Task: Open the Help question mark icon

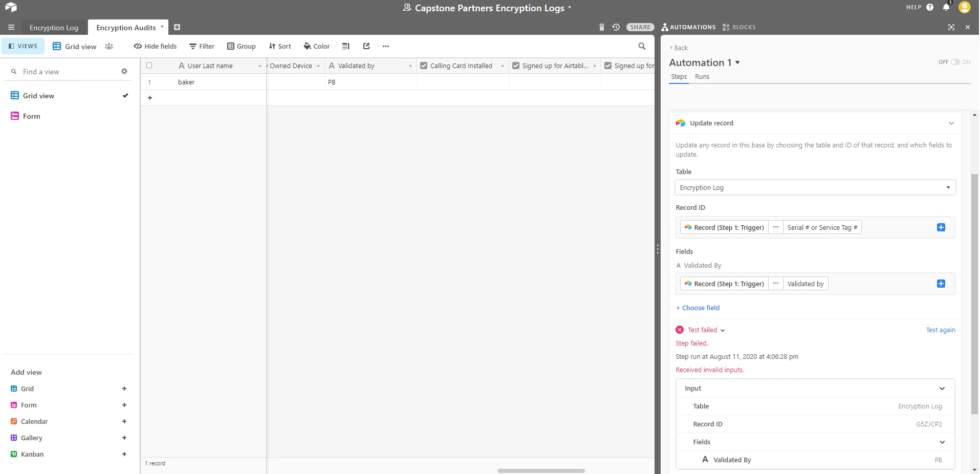Action: [930, 7]
